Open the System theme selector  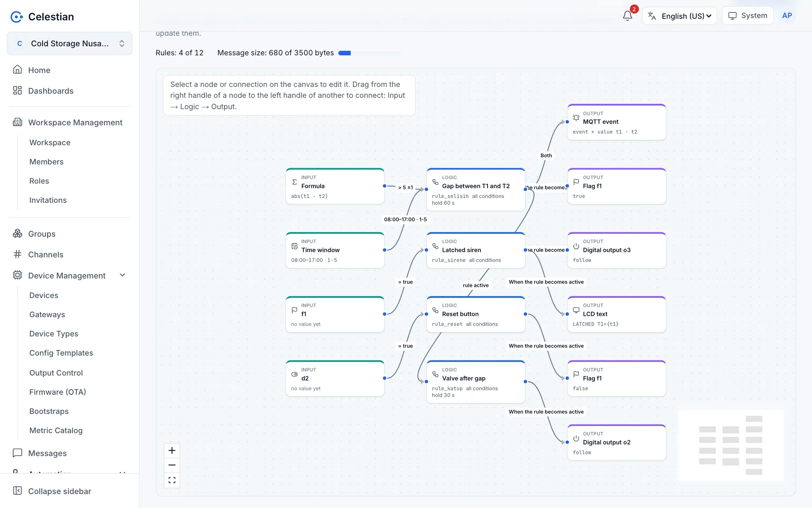[747, 16]
